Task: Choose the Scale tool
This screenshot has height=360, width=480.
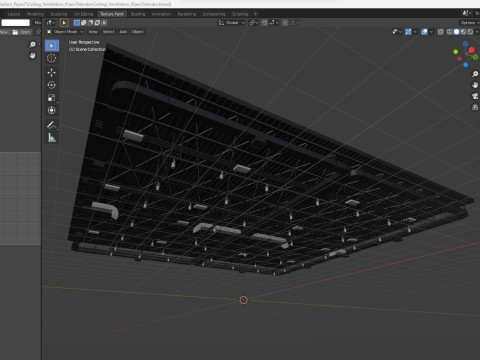Action: (x=52, y=98)
